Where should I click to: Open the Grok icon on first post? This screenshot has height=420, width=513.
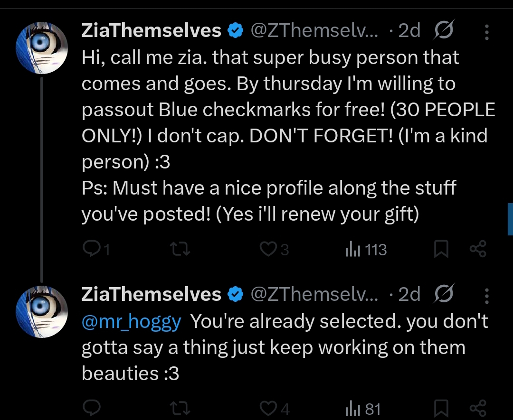(444, 31)
